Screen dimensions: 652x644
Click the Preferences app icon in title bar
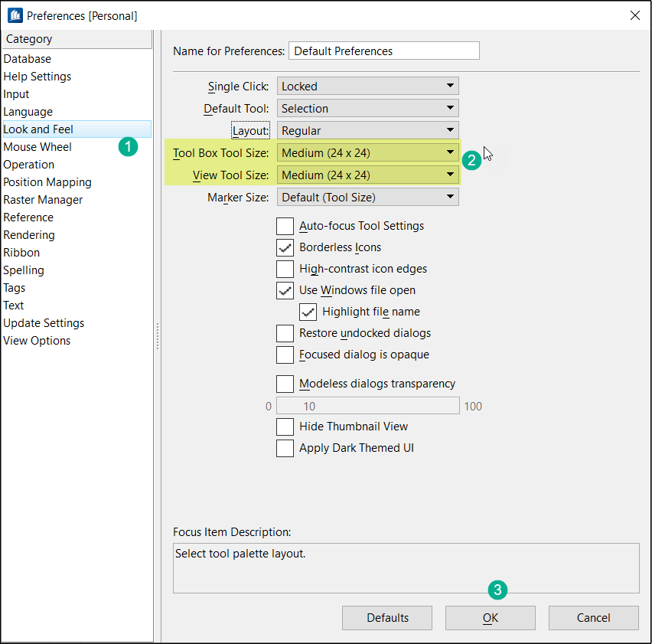(x=15, y=15)
